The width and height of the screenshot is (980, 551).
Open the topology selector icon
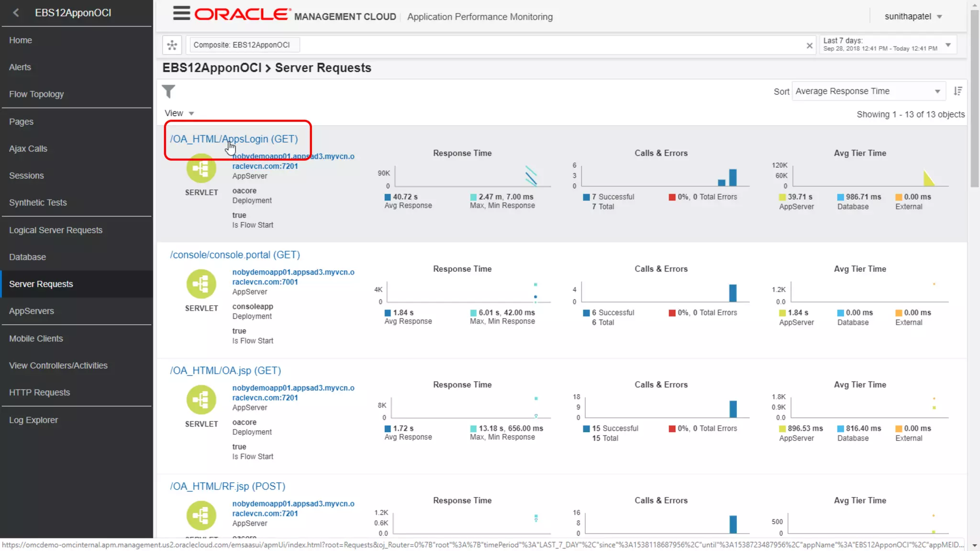tap(172, 45)
